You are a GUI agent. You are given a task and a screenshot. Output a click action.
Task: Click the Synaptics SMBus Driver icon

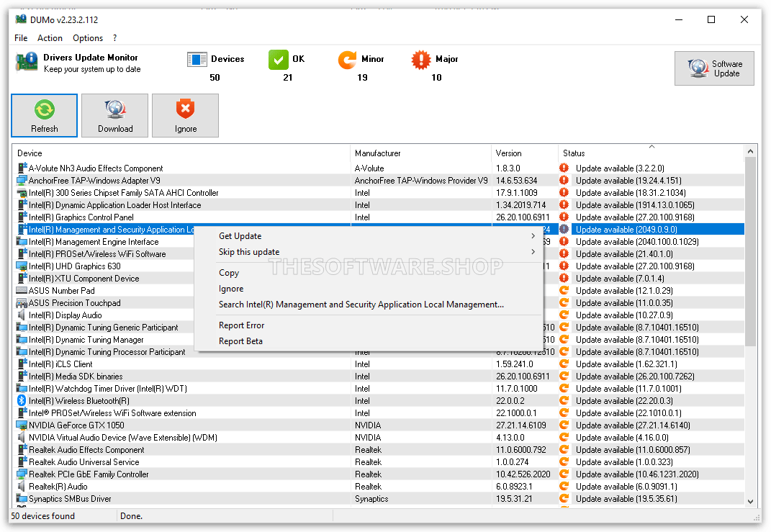22,499
